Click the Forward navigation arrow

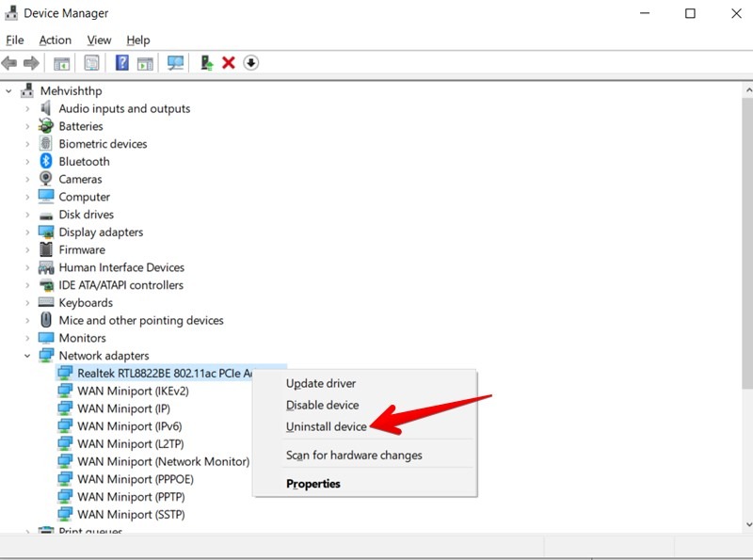tap(33, 62)
